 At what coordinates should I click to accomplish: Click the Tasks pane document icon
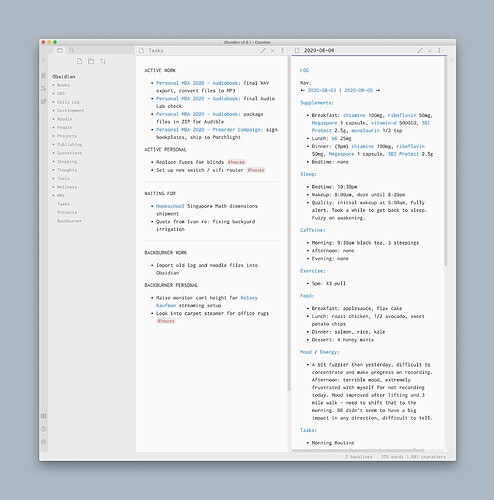[141, 50]
